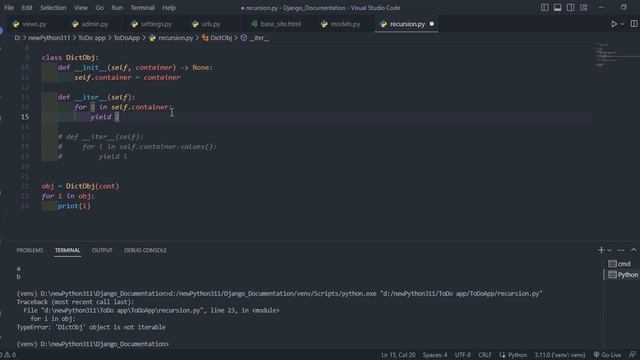Open the View menu

point(80,8)
